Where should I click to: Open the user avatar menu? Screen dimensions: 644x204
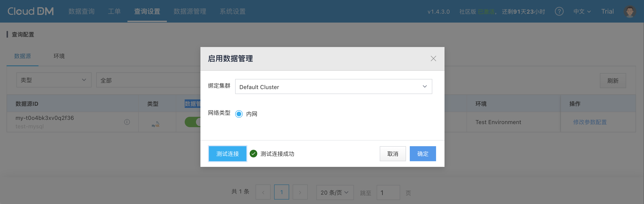629,11
